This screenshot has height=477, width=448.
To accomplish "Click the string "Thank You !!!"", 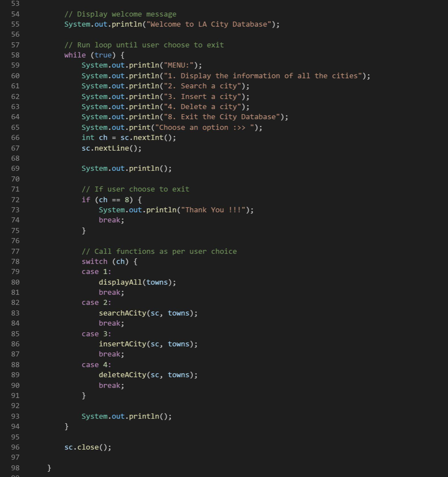I will pyautogui.click(x=213, y=210).
